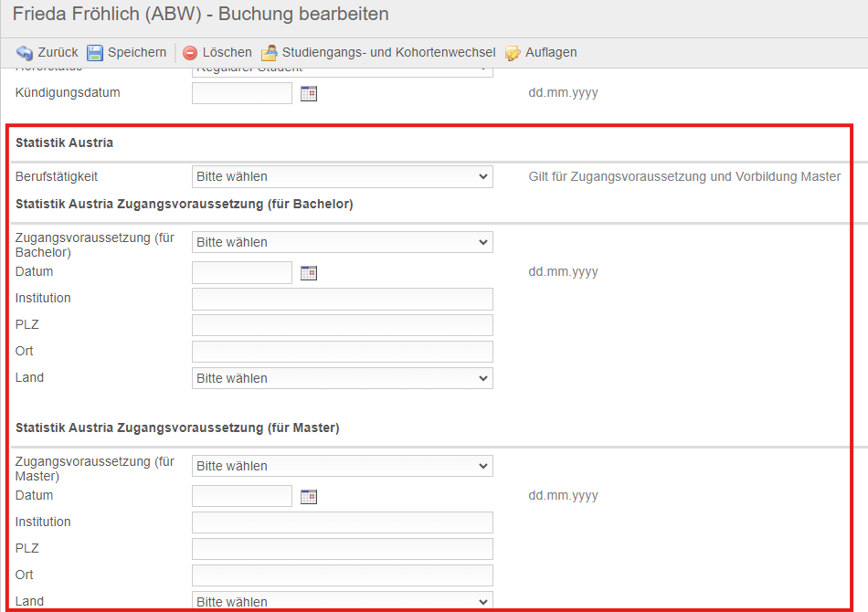
Task: Click hint text Gilt für Zugangsvoraussetzung und Vorbildung Master
Action: point(684,176)
